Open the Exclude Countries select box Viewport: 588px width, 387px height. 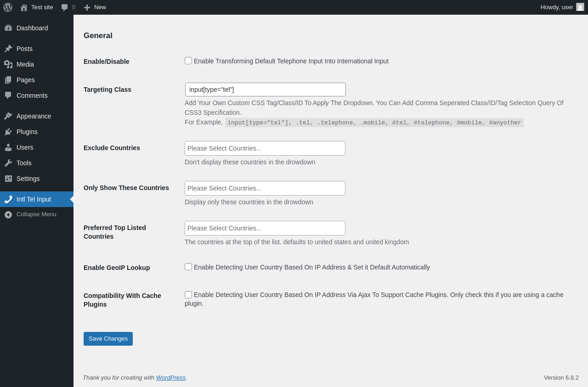265,148
